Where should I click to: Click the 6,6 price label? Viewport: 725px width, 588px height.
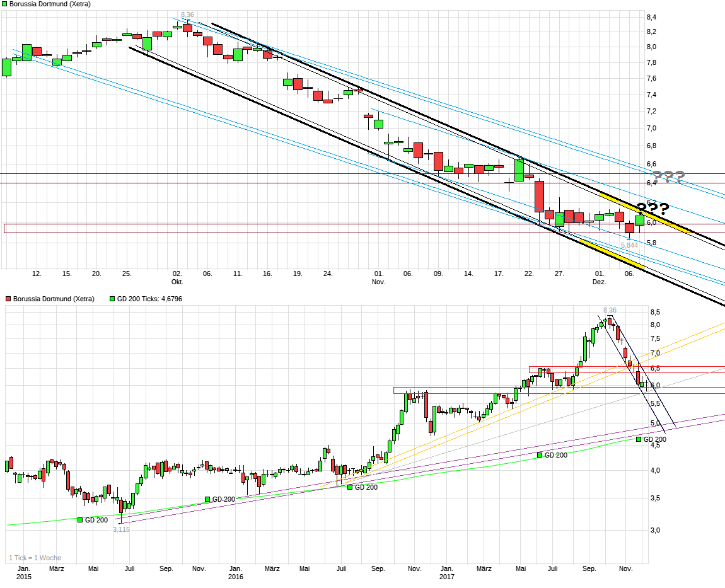tap(651, 164)
